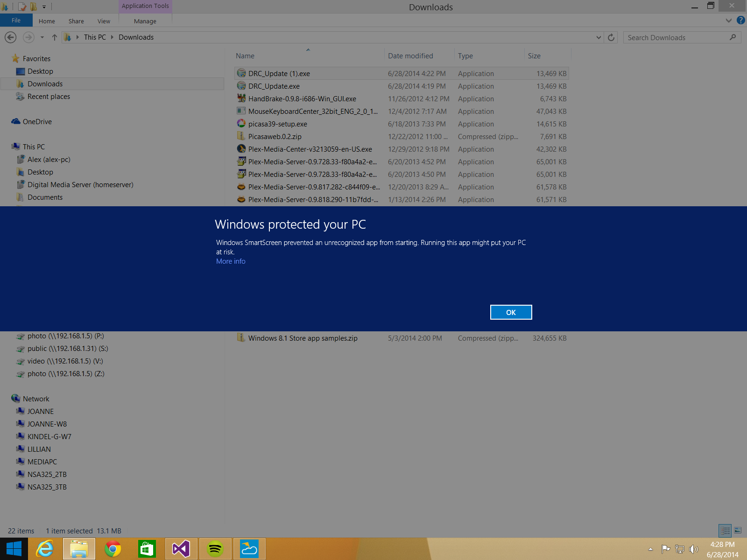Expand the ribbon using the chevron
The image size is (747, 560).
(x=729, y=20)
